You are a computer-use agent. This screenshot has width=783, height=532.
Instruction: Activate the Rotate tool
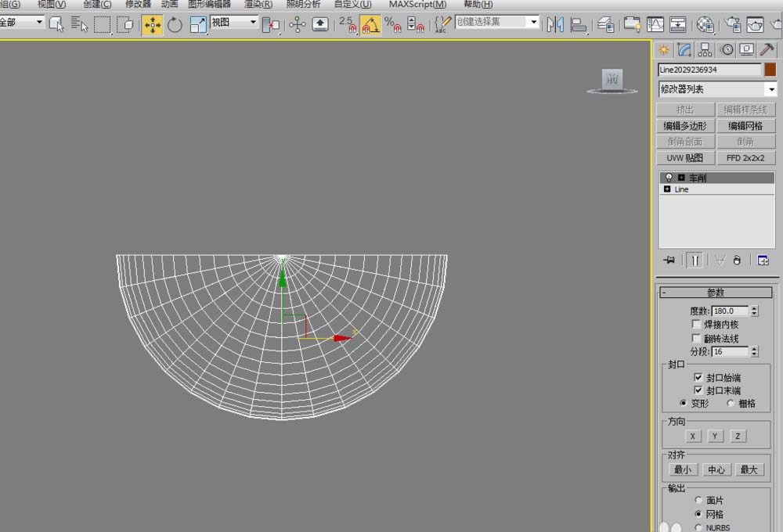click(175, 24)
